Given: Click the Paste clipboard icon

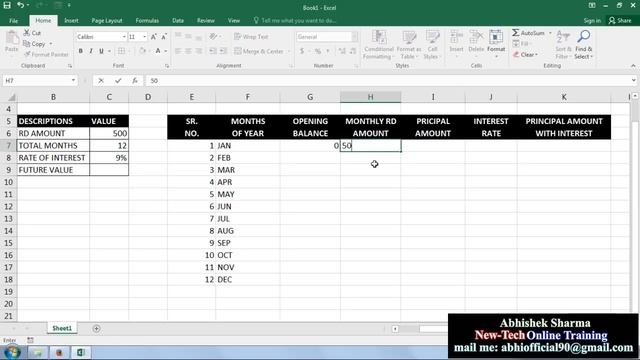Looking at the screenshot, I should [12, 38].
